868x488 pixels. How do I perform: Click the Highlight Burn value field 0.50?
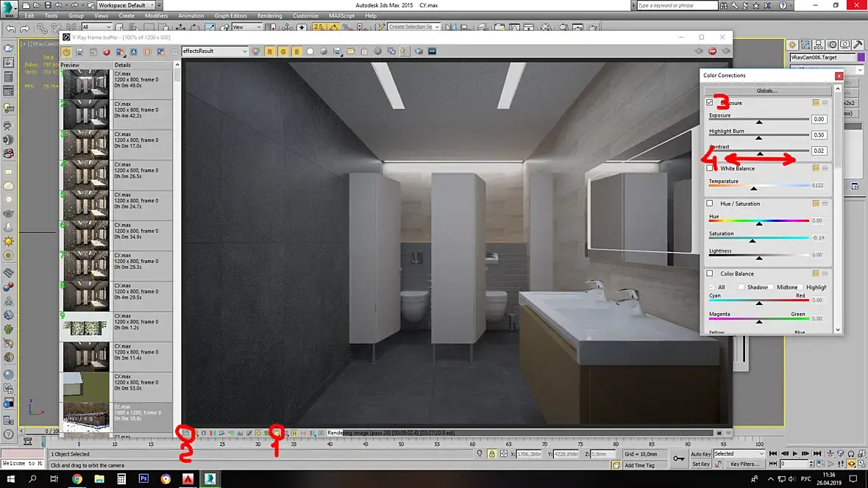(819, 135)
